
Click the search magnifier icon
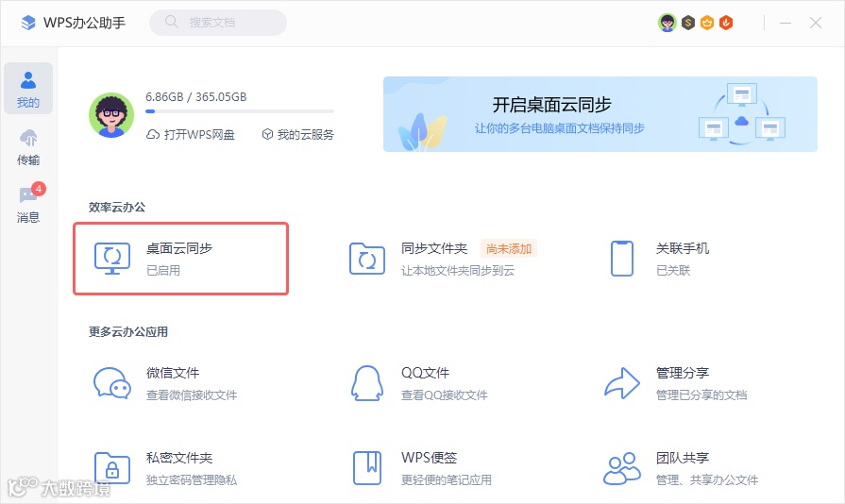click(172, 22)
